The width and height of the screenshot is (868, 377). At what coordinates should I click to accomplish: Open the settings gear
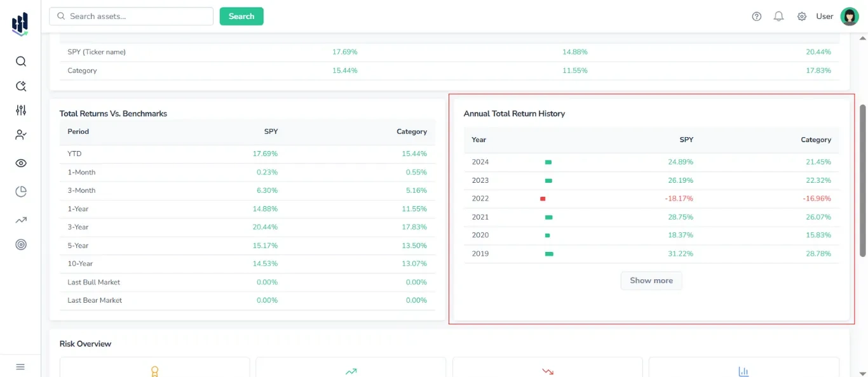click(x=801, y=16)
